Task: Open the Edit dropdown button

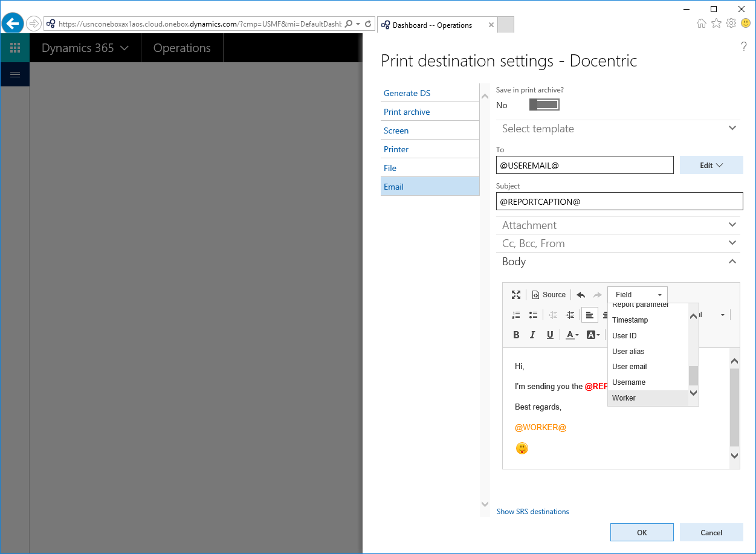Action: (x=711, y=166)
